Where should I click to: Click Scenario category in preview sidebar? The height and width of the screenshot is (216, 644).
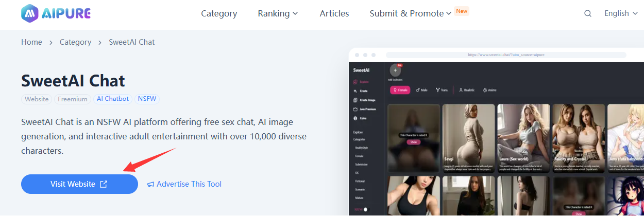point(360,190)
